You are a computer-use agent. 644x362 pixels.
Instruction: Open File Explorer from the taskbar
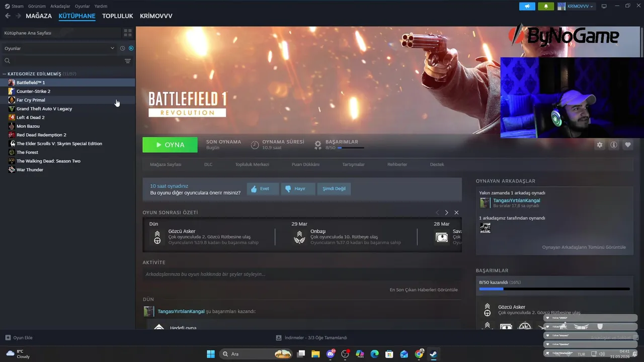tap(315, 354)
